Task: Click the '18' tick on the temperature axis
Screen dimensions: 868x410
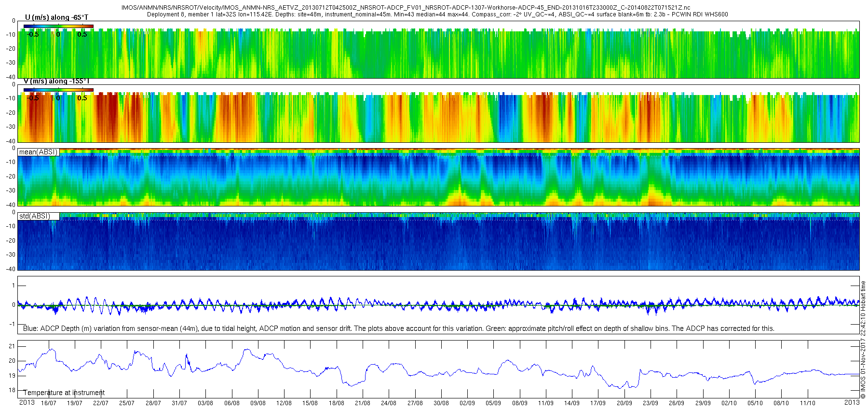Action: point(12,390)
